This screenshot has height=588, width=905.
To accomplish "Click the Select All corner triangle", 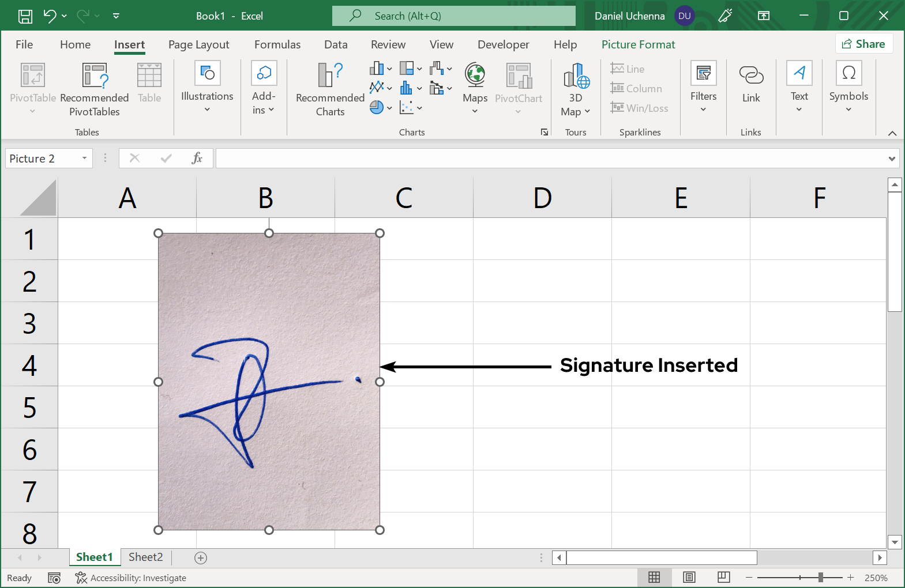I will [x=38, y=198].
